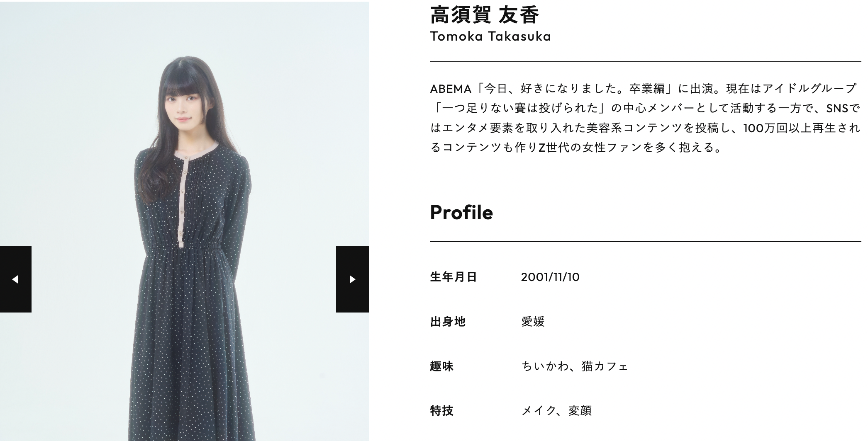Select the name heading 高須賀 友香
Image resolution: width=868 pixels, height=441 pixels.
point(484,15)
